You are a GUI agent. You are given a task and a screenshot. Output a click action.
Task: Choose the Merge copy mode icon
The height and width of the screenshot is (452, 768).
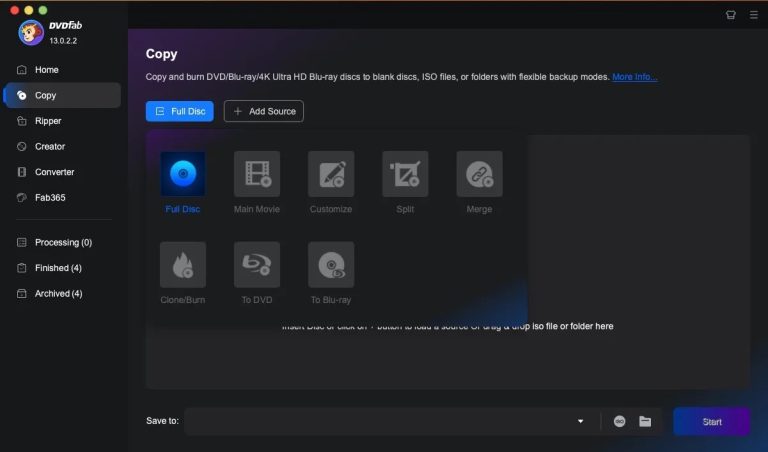click(480, 174)
